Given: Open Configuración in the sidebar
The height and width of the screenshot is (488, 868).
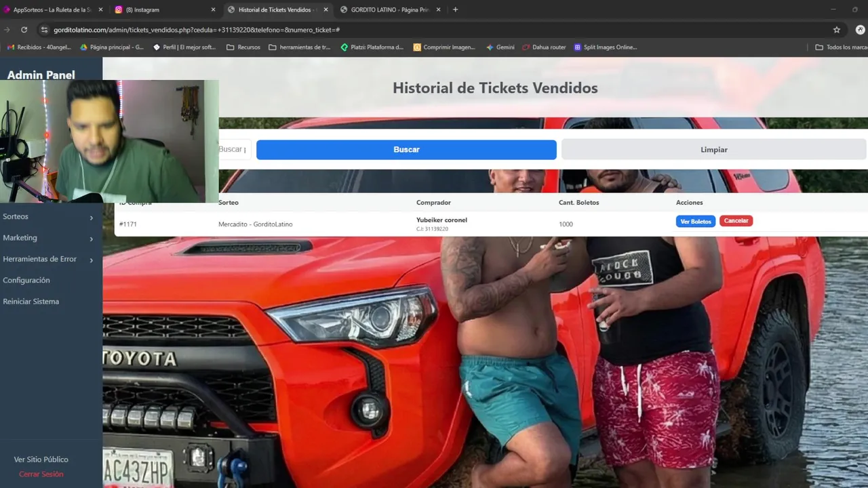Looking at the screenshot, I should (x=26, y=280).
